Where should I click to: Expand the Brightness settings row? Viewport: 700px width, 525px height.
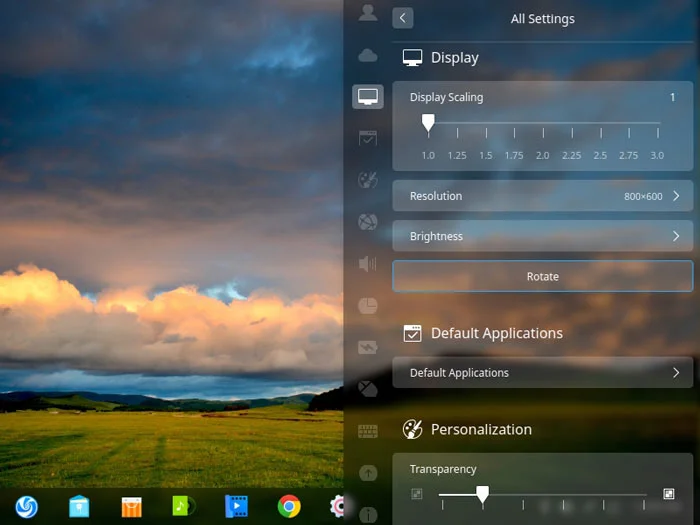(x=542, y=237)
